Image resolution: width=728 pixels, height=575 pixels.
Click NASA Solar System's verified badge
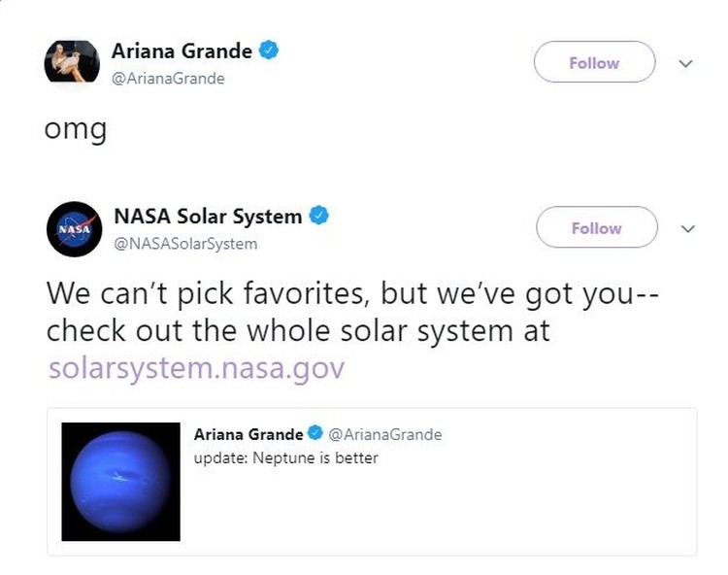tap(319, 216)
